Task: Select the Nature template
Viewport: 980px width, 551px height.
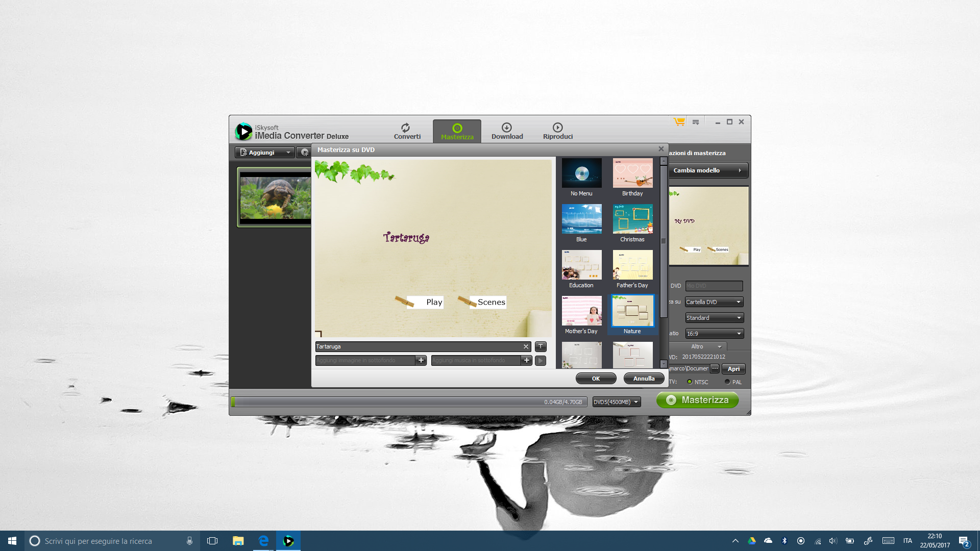Action: [x=632, y=315]
